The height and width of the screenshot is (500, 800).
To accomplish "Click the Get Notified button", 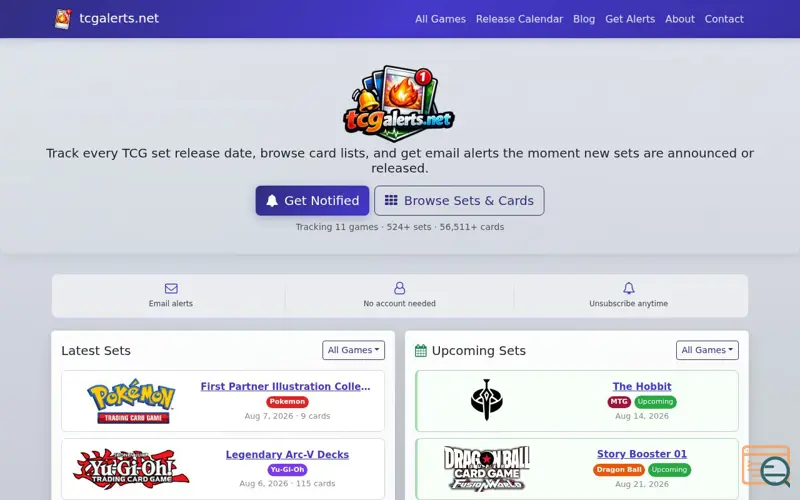I will point(312,201).
